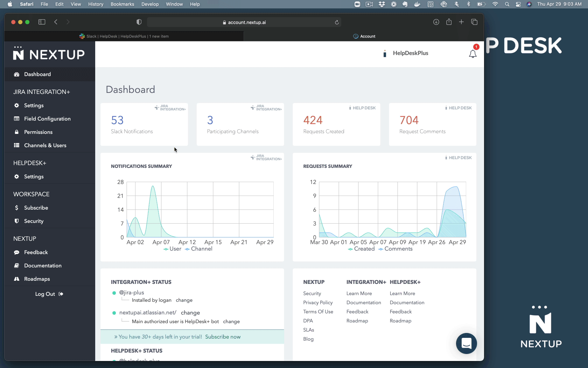
Task: Open the Bookmarks menu
Action: [122, 4]
